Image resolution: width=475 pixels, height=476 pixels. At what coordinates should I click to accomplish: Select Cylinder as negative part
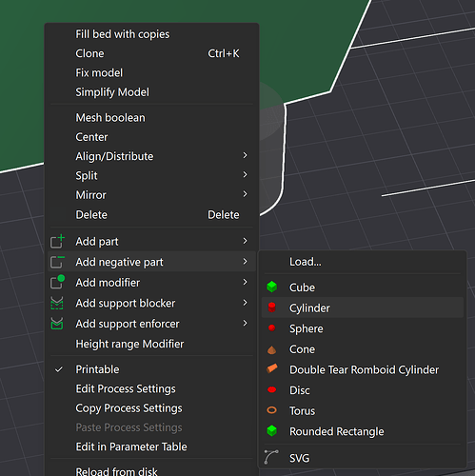coord(309,308)
